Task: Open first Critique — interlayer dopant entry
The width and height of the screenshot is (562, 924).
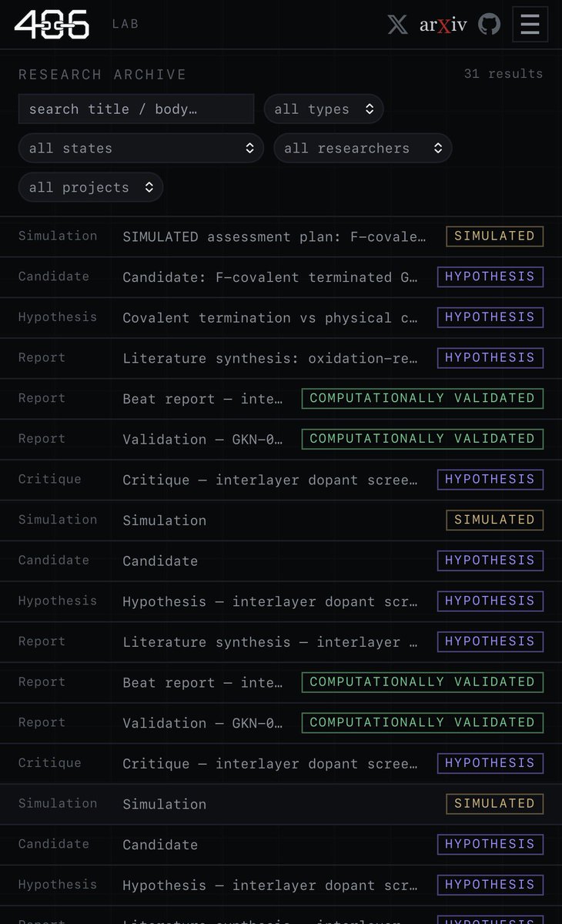Action: coord(281,480)
